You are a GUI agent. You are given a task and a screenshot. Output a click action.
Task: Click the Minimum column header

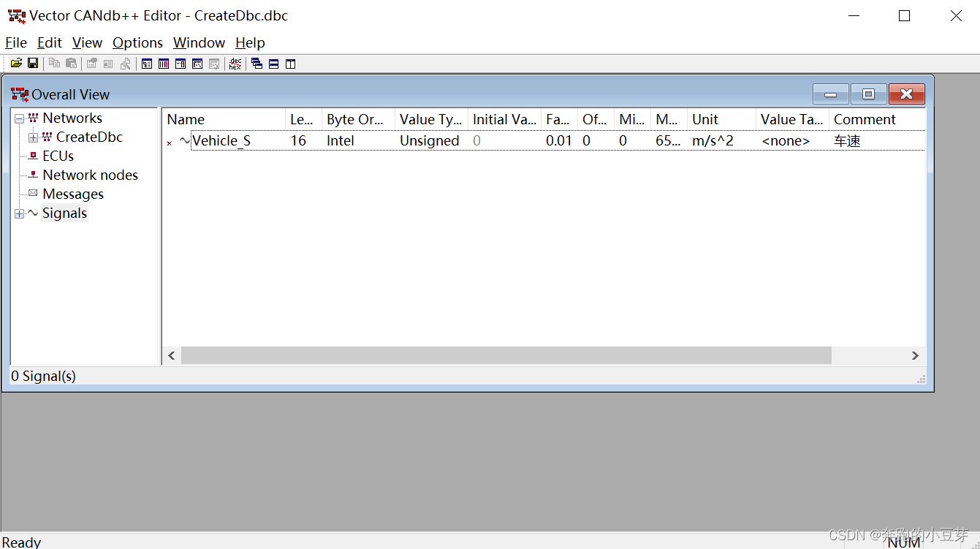click(632, 119)
